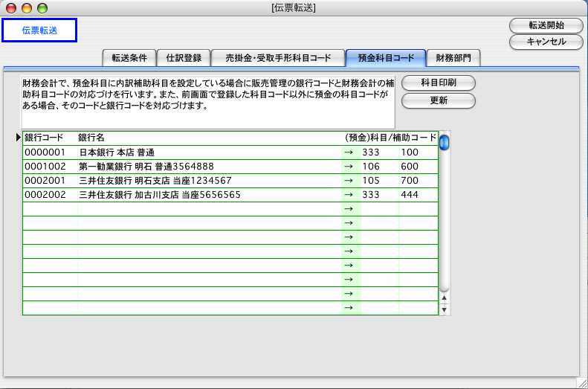Click 補助 code 444 for 加古川支店

coord(410,195)
